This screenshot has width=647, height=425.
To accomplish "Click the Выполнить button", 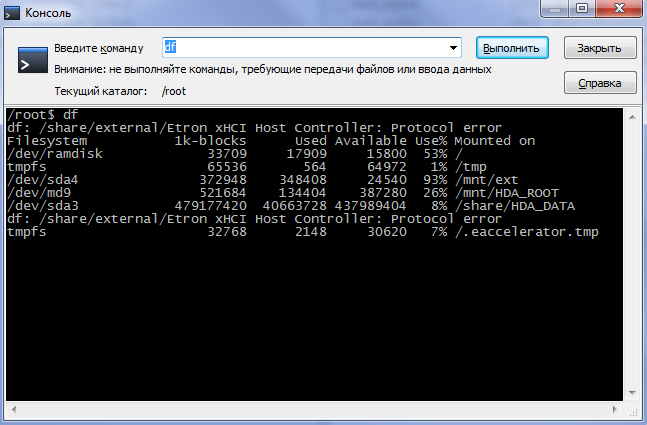I will (512, 48).
